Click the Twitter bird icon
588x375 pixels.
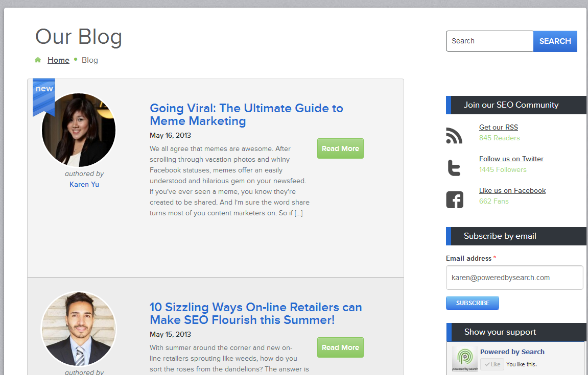point(454,167)
